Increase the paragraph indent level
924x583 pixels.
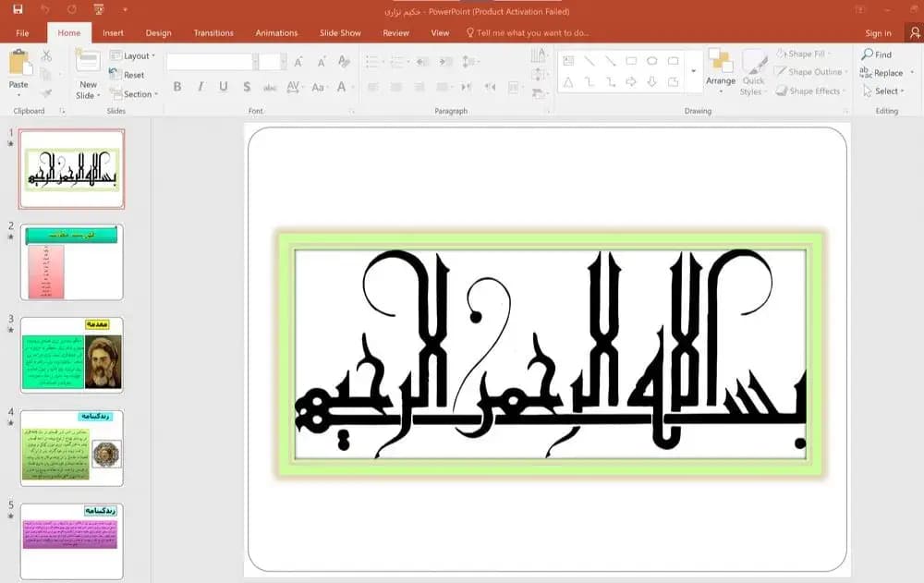pos(446,61)
